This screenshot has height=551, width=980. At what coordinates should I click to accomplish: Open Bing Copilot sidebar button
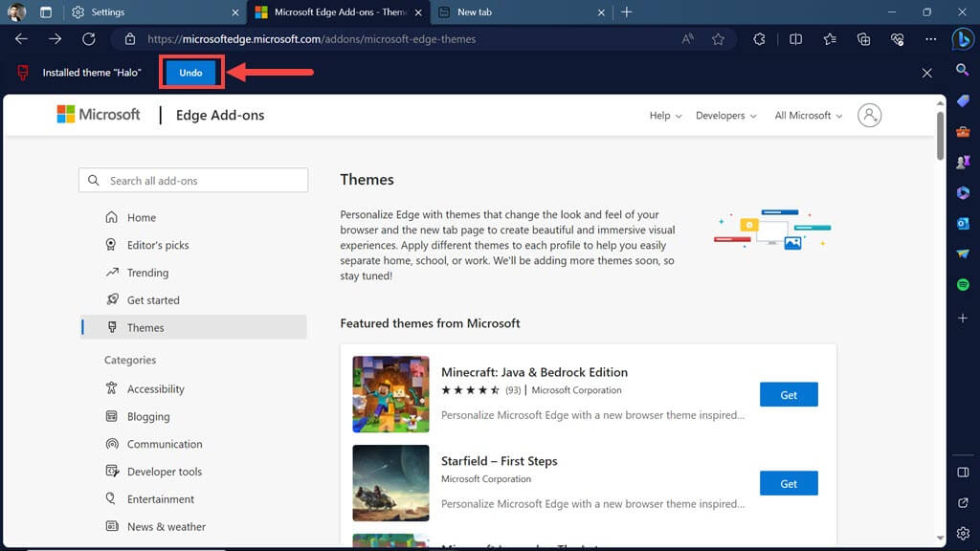point(963,38)
